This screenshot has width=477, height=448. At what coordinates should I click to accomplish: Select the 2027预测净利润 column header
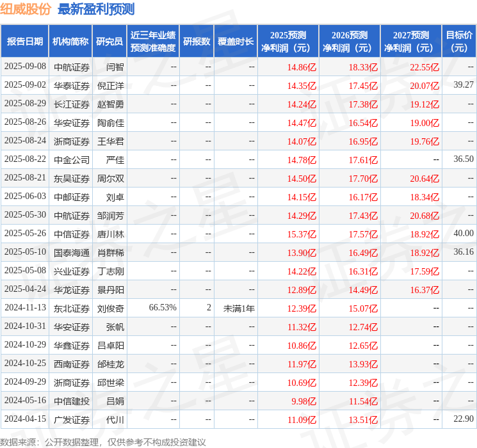[x=411, y=42]
